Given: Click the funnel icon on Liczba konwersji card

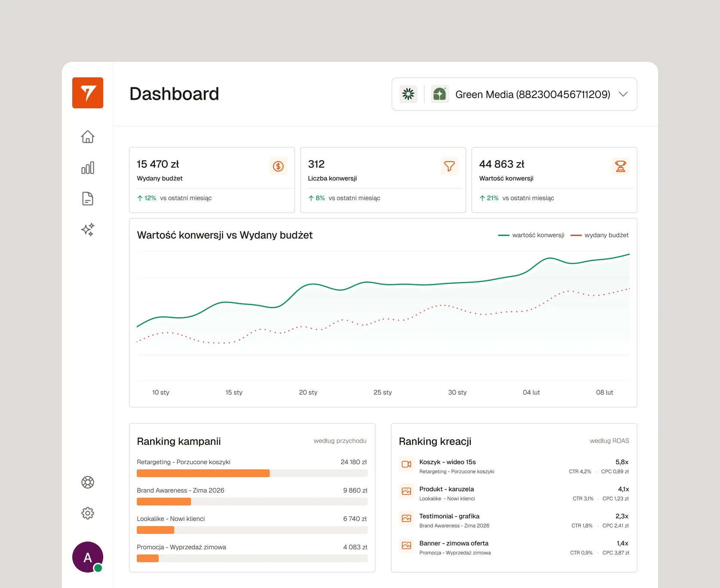Looking at the screenshot, I should (449, 166).
